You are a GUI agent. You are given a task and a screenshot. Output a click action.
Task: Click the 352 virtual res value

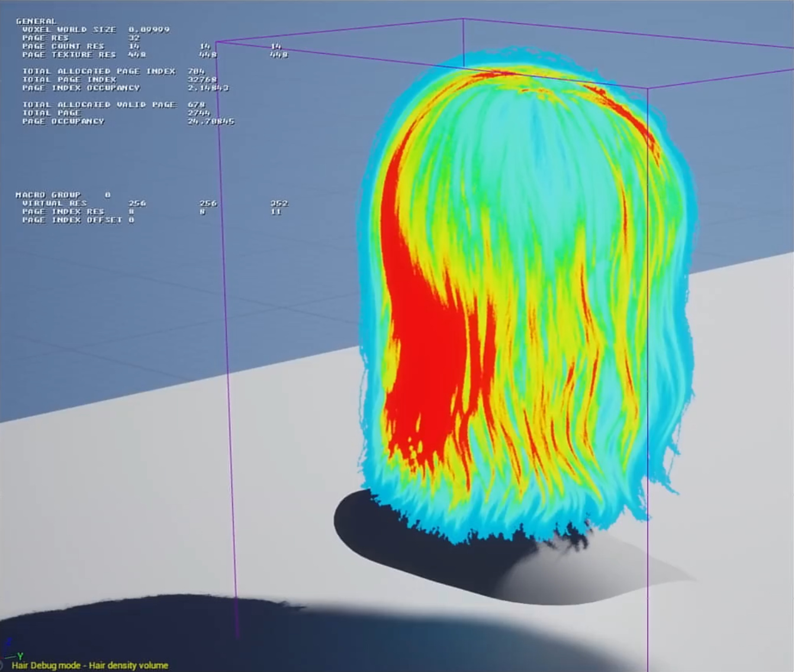point(279,203)
